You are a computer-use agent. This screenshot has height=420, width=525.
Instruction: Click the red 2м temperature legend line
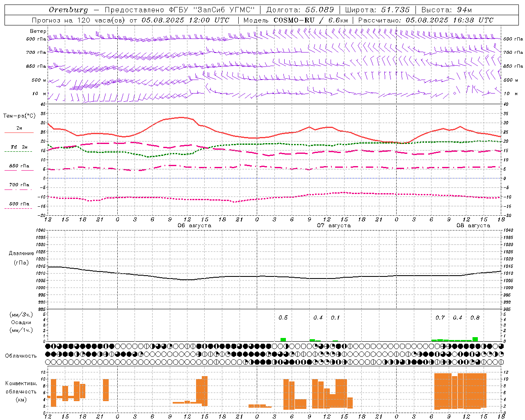tap(19, 133)
